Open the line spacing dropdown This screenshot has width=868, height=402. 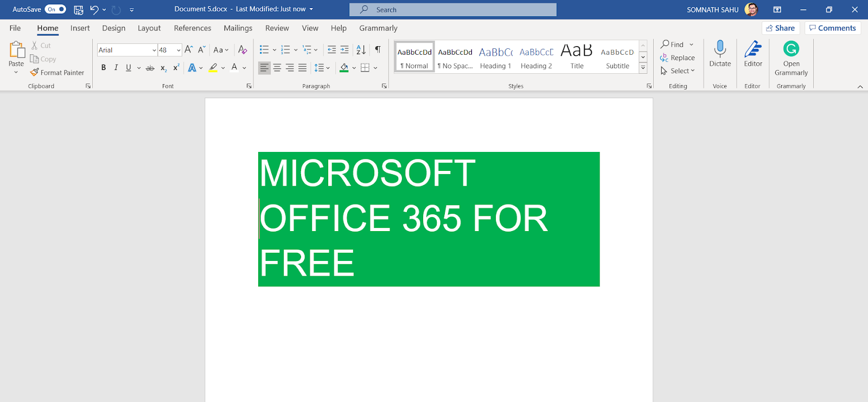322,68
